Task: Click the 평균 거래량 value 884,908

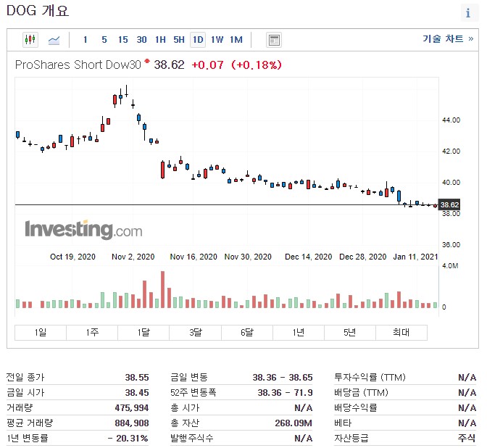Action: [132, 423]
